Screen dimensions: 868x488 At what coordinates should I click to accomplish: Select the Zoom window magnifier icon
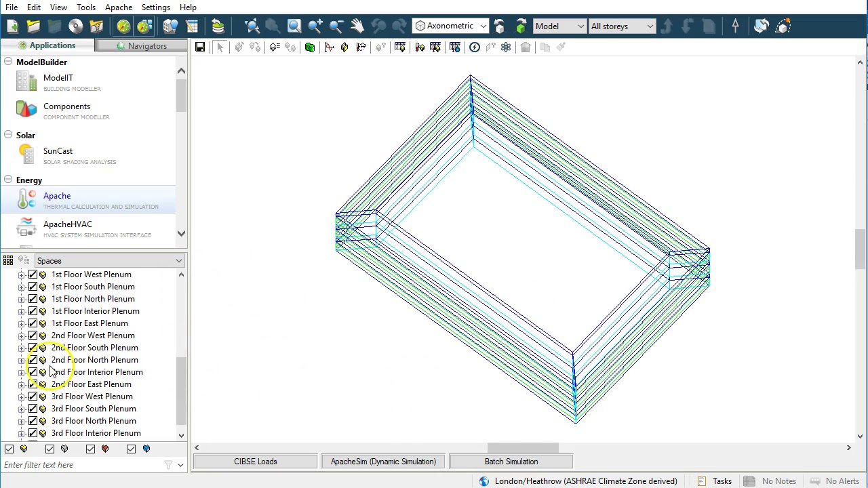pyautogui.click(x=294, y=26)
